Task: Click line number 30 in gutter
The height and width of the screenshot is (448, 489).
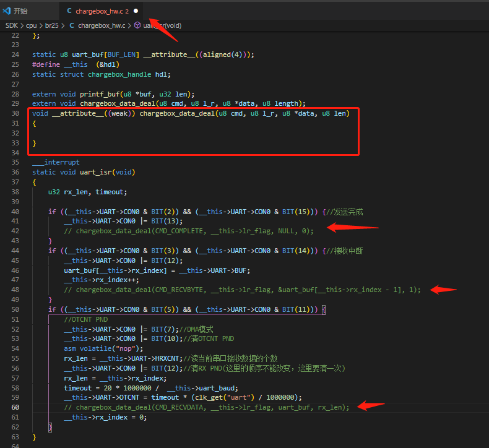Action: point(15,113)
